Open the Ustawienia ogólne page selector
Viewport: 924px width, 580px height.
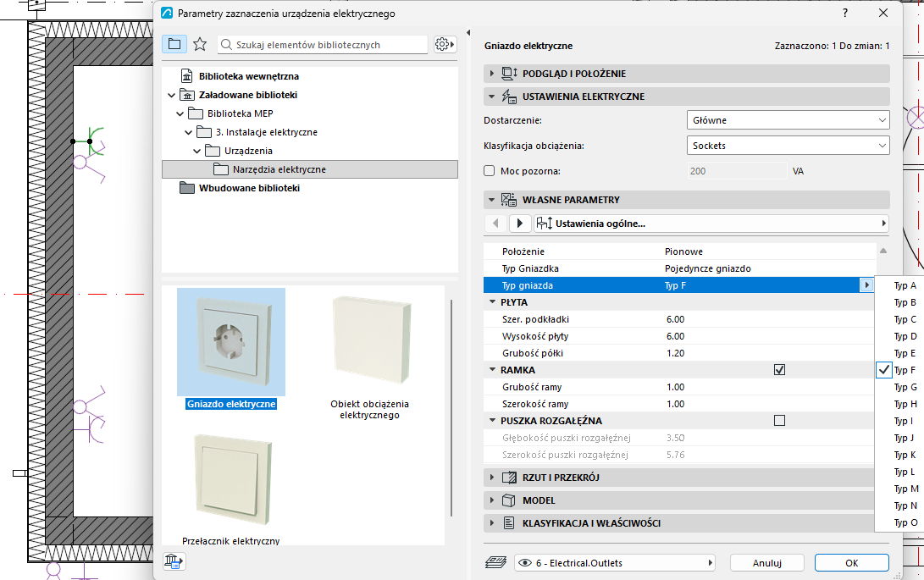[x=711, y=224]
